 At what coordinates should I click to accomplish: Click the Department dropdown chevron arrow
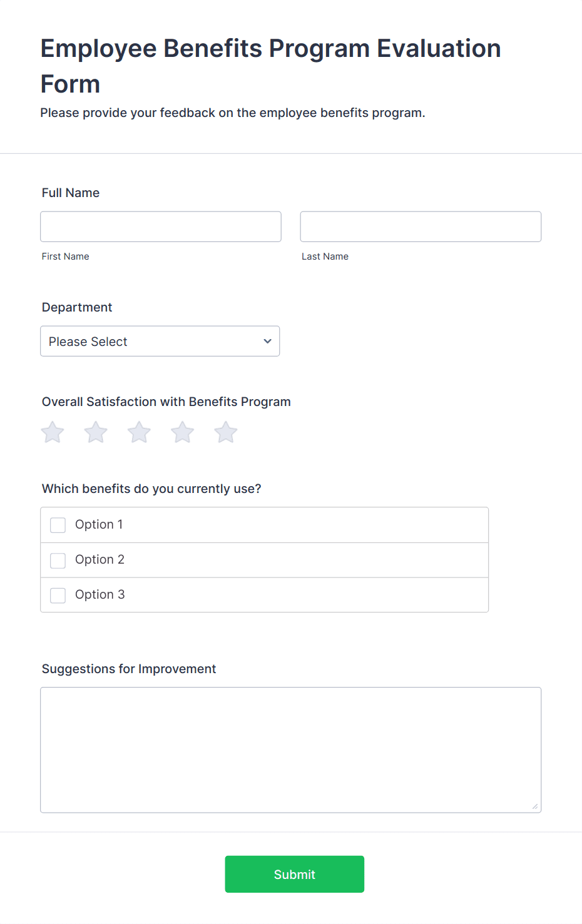click(268, 342)
